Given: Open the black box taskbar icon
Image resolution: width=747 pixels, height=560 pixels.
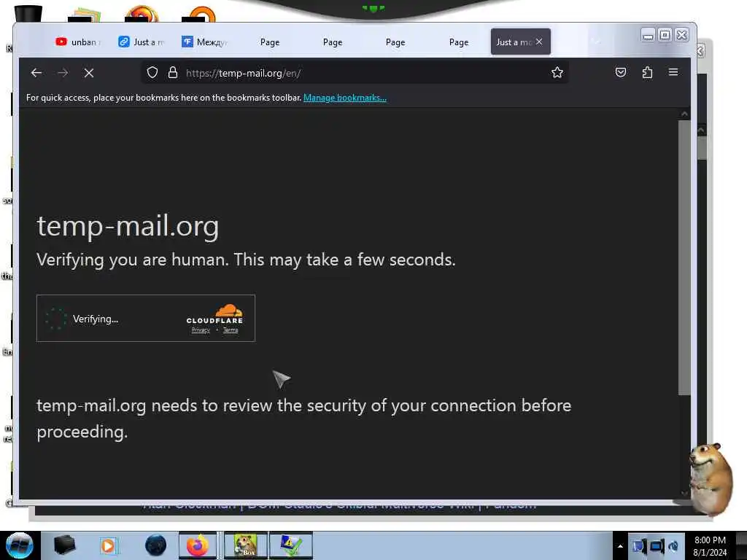Looking at the screenshot, I should [x=64, y=545].
